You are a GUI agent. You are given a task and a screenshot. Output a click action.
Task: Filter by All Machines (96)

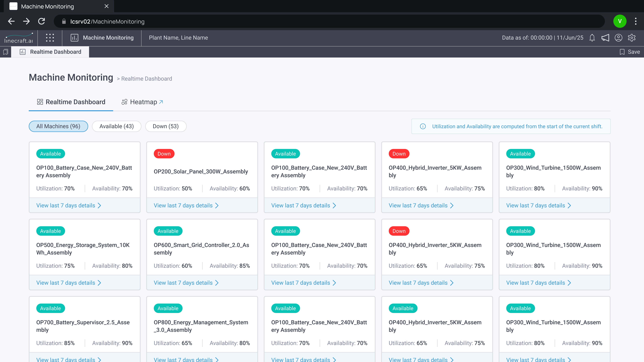point(58,126)
